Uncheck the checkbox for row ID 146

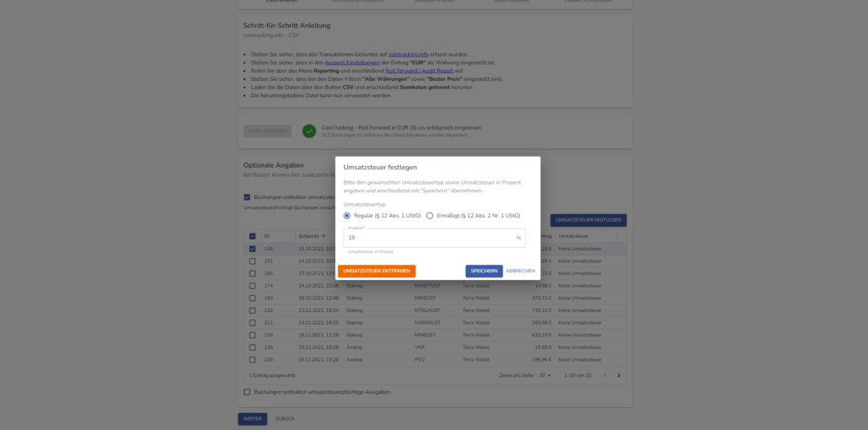[253, 249]
